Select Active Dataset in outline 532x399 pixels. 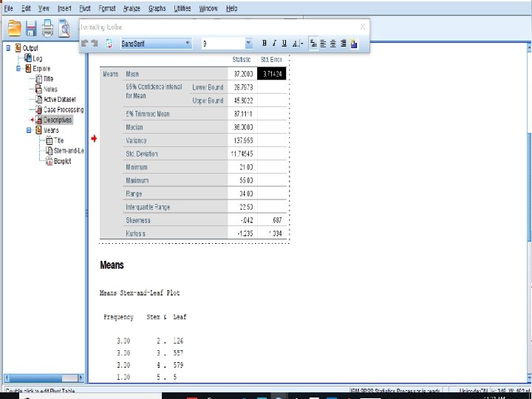click(59, 100)
